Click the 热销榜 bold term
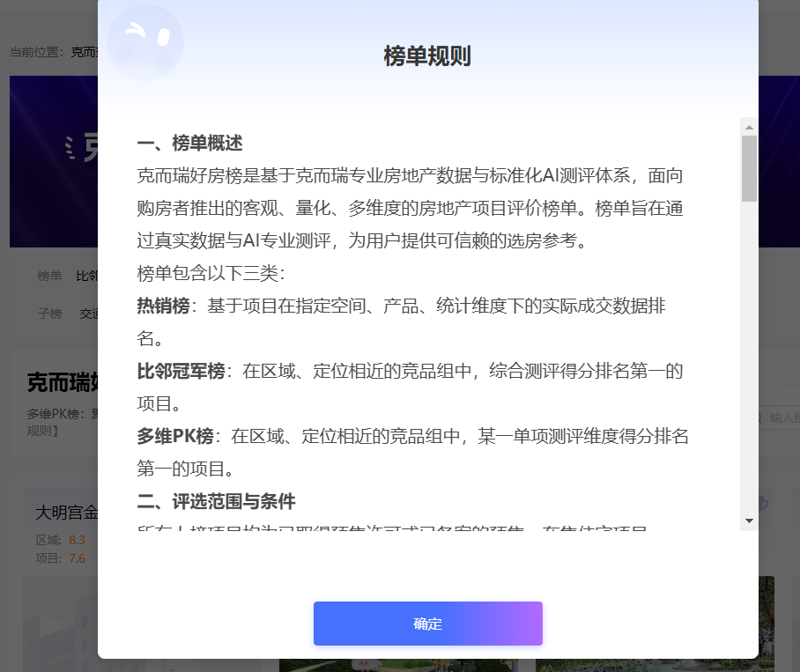The width and height of the screenshot is (800, 672). 163,306
